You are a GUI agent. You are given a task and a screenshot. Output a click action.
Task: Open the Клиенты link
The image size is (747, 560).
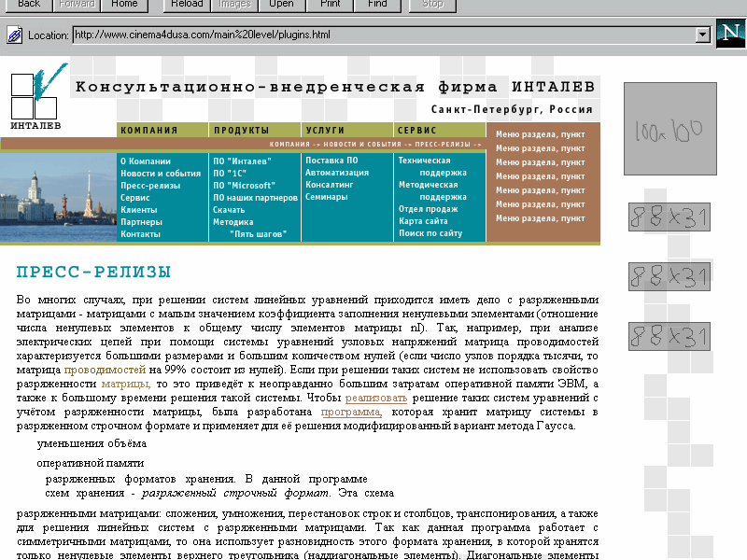[138, 210]
